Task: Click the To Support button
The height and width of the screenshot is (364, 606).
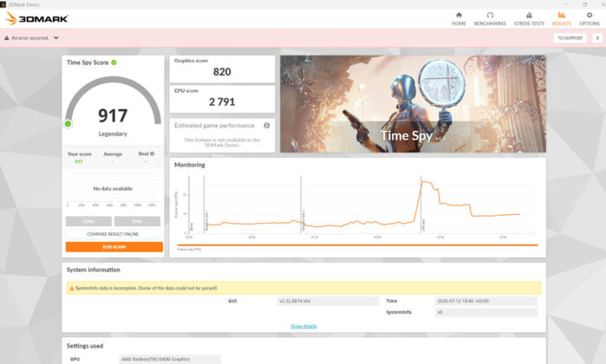Action: pos(570,38)
